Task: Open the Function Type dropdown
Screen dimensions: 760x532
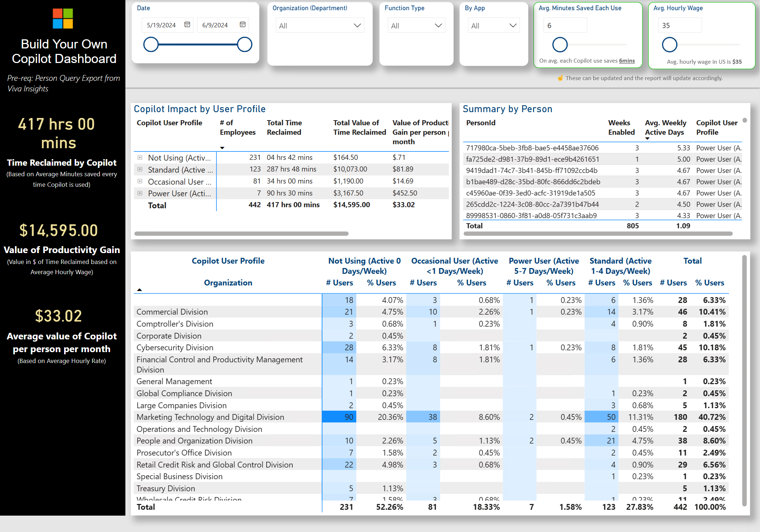Action: pyautogui.click(x=416, y=25)
